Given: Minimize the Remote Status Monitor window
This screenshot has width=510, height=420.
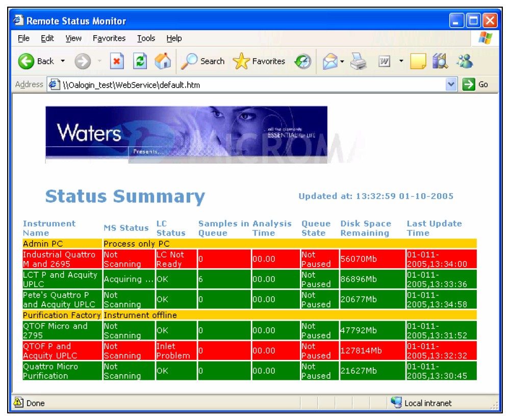Looking at the screenshot, I should (456, 20).
